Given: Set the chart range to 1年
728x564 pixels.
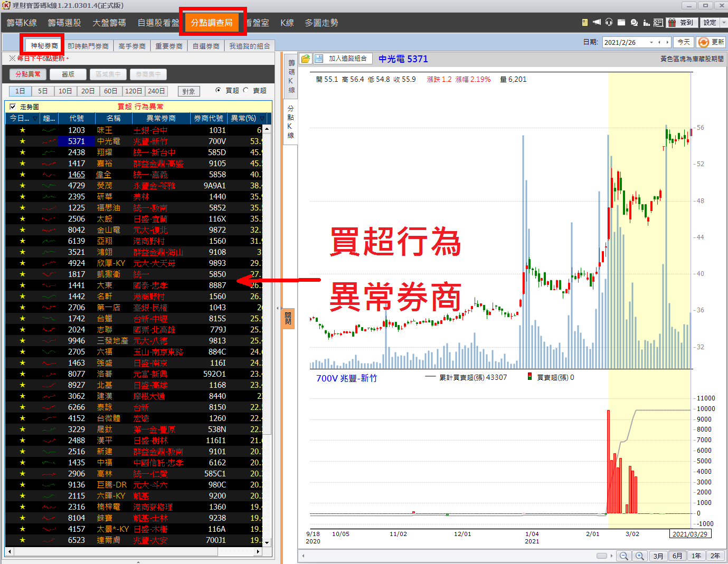Looking at the screenshot, I should [696, 556].
